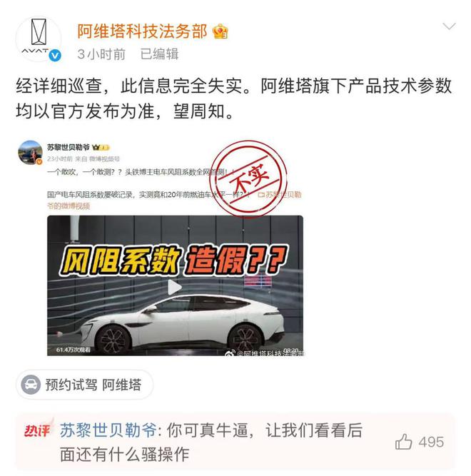471x476 pixels.
Task: Open the post body text for details
Action: [x=233, y=98]
